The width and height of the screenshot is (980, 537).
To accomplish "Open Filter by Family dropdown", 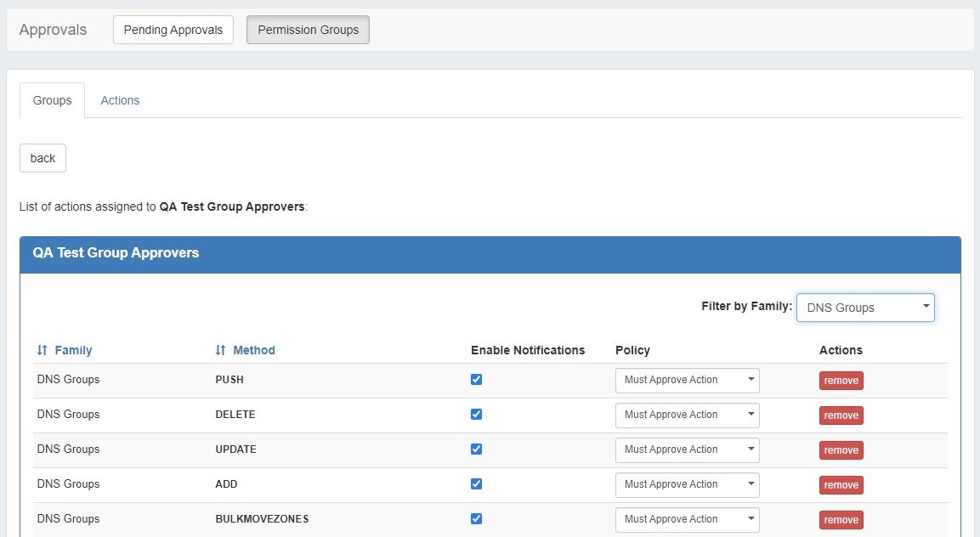I will (x=864, y=308).
